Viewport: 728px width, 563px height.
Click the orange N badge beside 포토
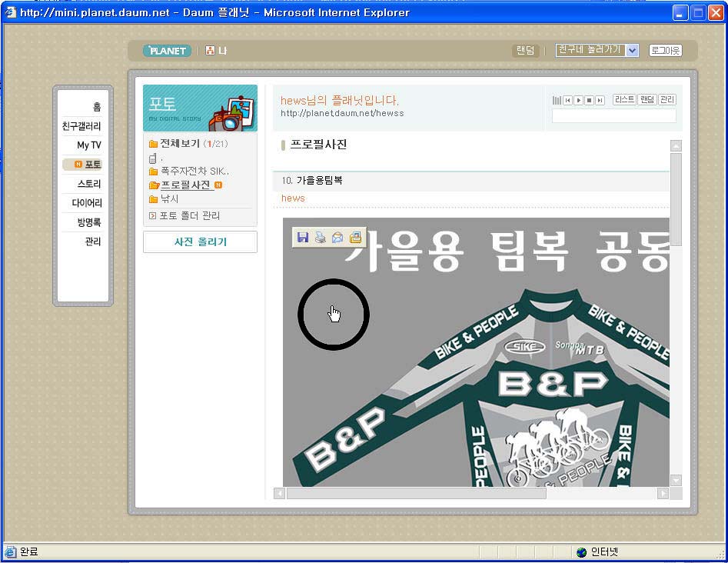coord(78,164)
